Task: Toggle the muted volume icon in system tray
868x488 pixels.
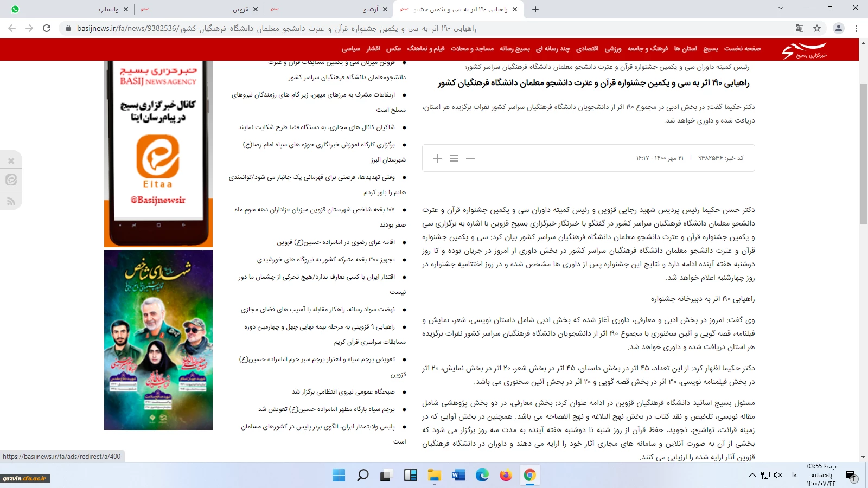Action: [x=778, y=475]
